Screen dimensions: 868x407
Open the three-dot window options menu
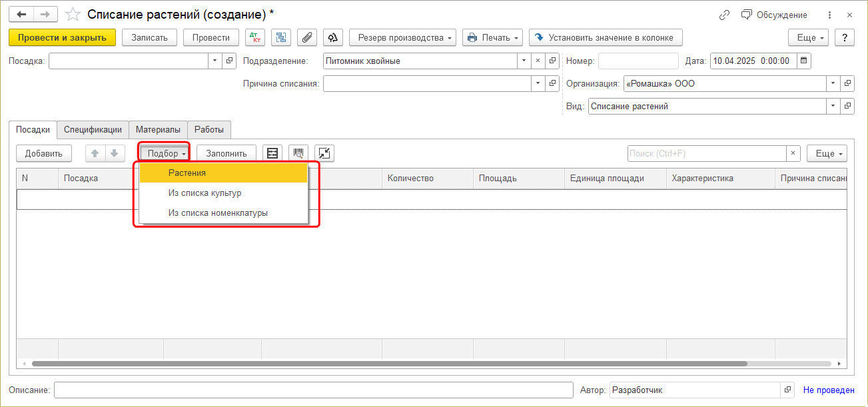tap(829, 15)
